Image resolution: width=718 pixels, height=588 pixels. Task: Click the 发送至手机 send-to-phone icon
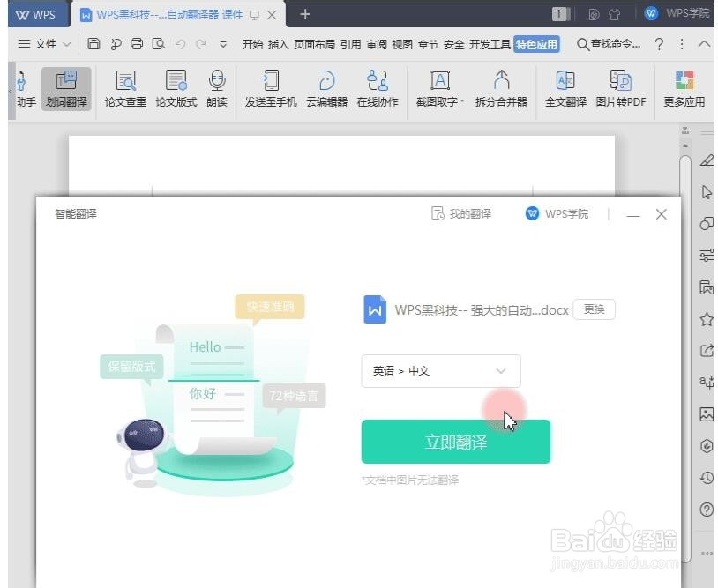coord(270,88)
